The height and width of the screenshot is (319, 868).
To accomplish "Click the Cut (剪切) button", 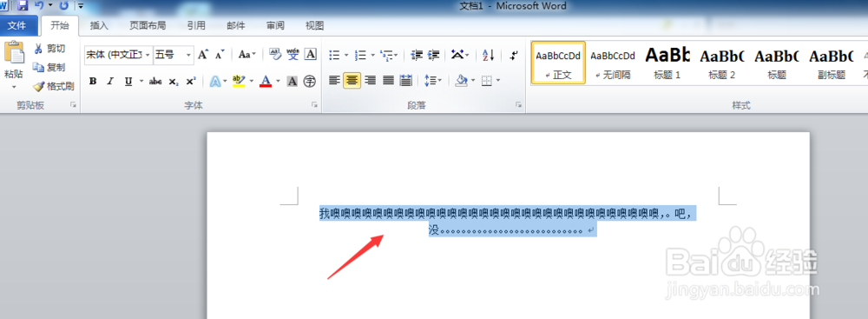I will [x=49, y=49].
